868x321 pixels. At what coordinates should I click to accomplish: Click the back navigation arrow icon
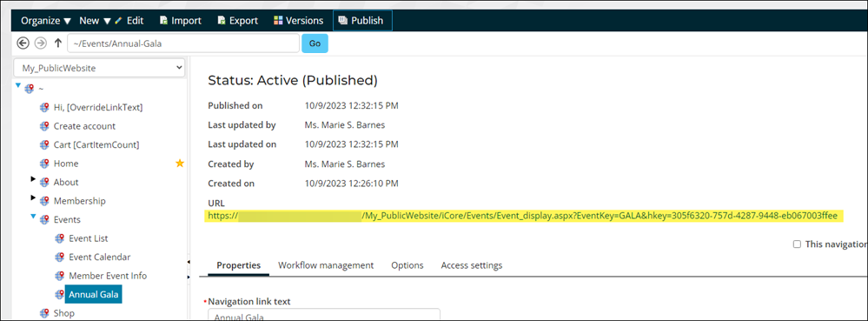(23, 43)
